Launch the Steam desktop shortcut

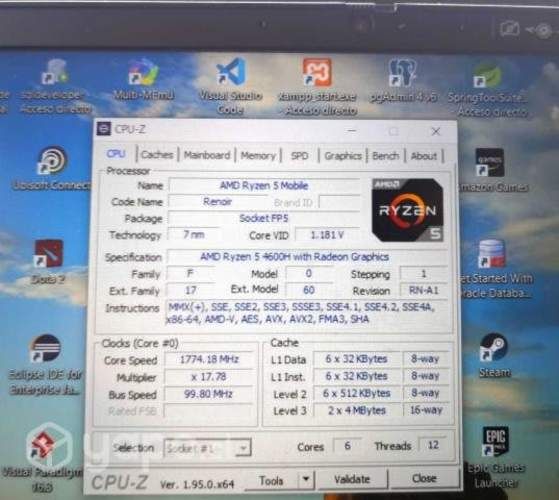tap(494, 355)
